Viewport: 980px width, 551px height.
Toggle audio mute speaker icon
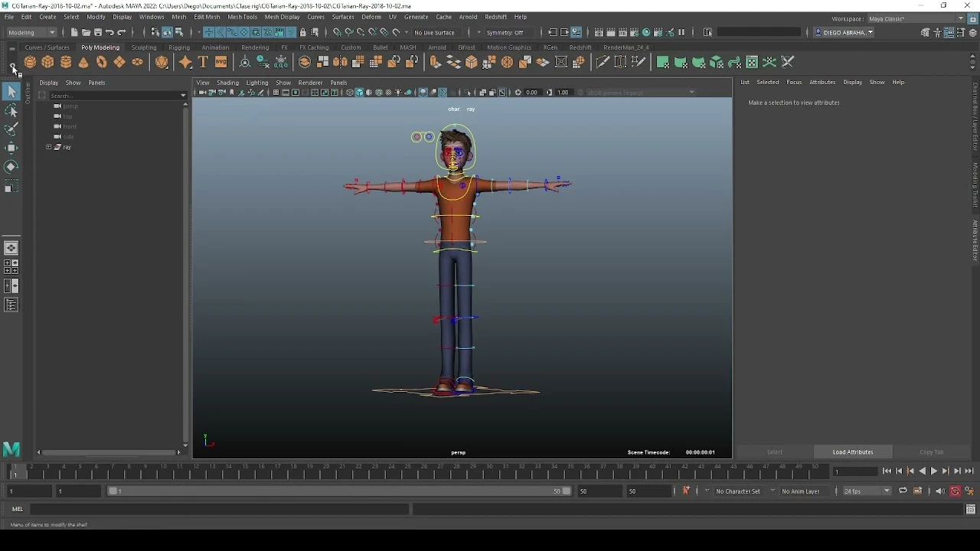tap(940, 491)
